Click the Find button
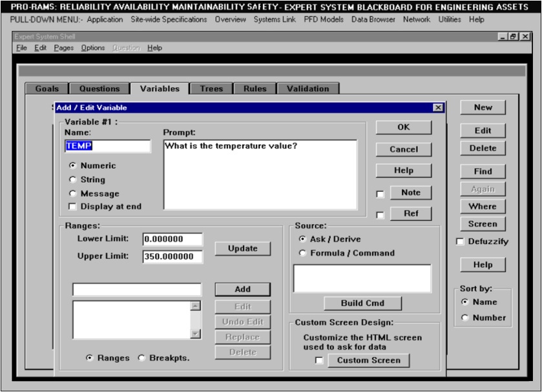 483,171
